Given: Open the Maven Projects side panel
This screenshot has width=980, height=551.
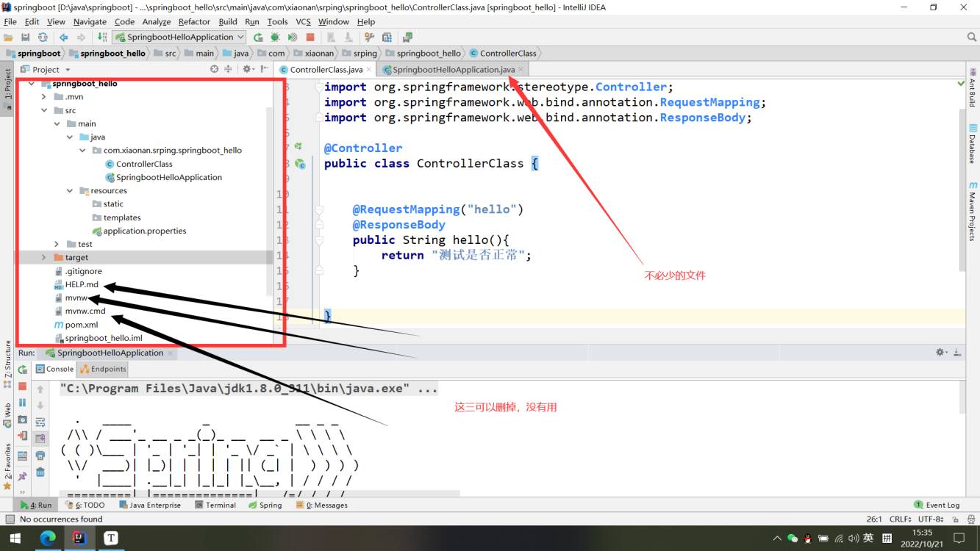Looking at the screenshot, I should [973, 212].
